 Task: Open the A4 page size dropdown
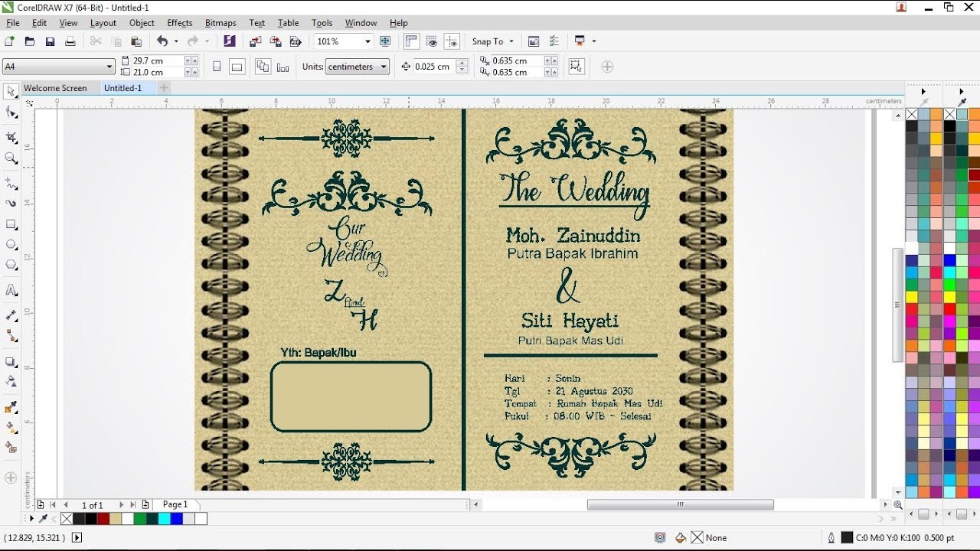[109, 67]
